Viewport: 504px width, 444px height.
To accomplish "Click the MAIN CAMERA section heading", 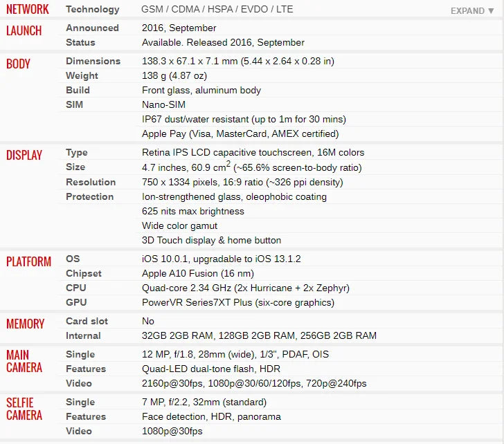I will [x=24, y=361].
